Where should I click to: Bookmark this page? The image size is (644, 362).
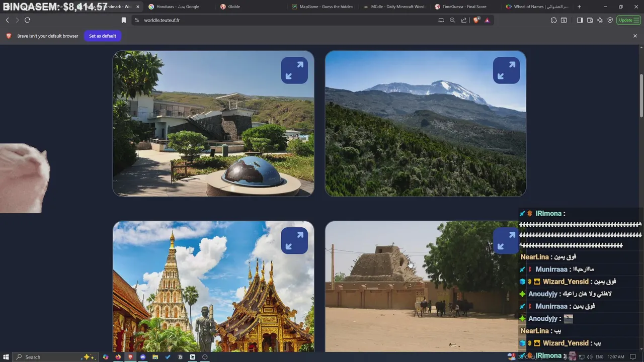(124, 20)
